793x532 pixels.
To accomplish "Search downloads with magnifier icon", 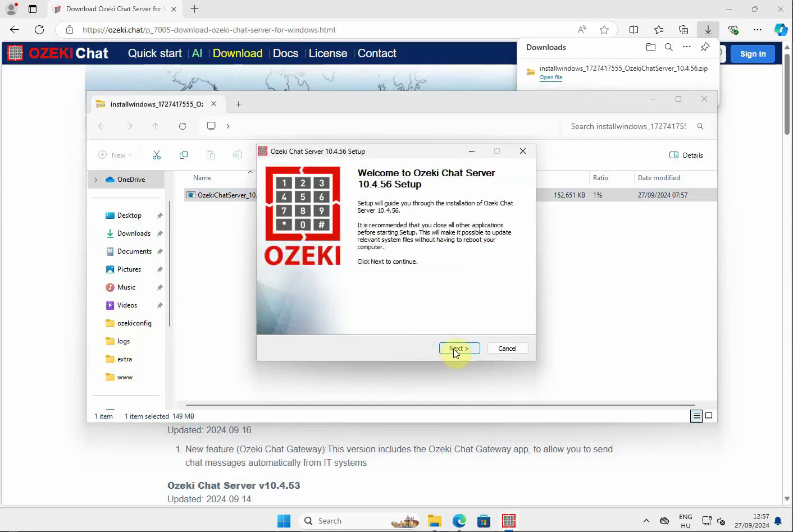I will pyautogui.click(x=669, y=47).
